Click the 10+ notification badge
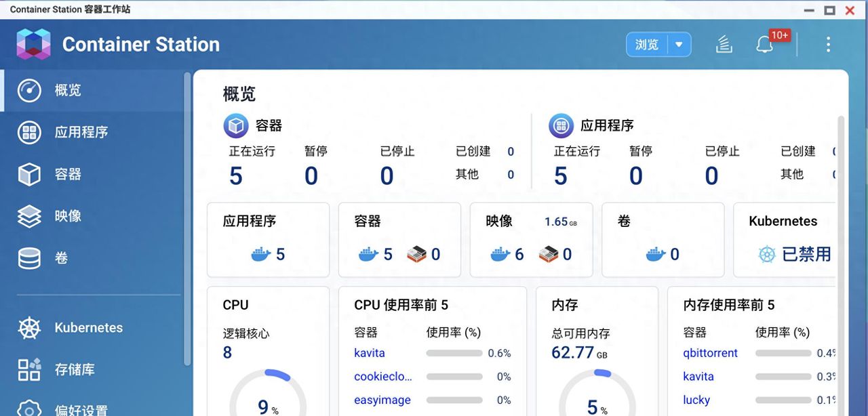The height and width of the screenshot is (416, 868). click(x=779, y=35)
